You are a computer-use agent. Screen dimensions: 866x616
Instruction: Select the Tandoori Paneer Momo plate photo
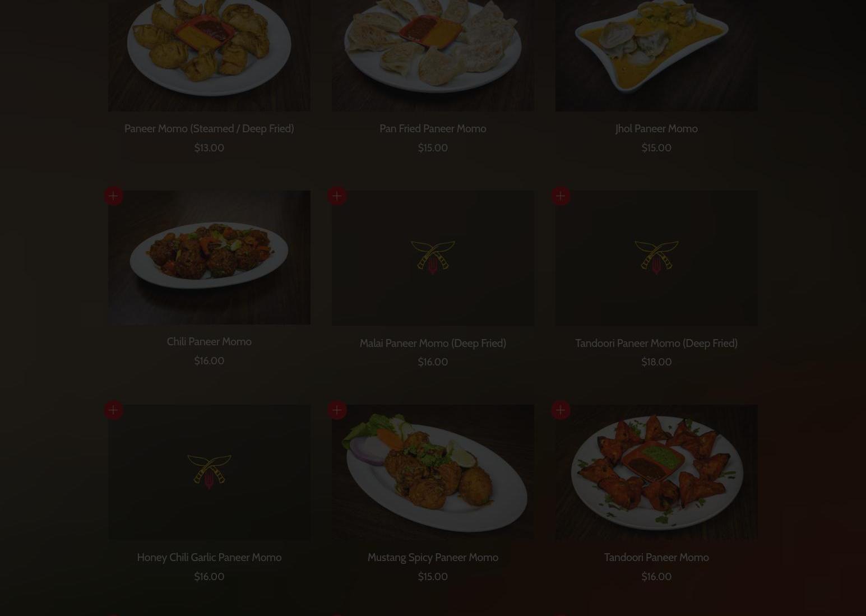(656, 472)
